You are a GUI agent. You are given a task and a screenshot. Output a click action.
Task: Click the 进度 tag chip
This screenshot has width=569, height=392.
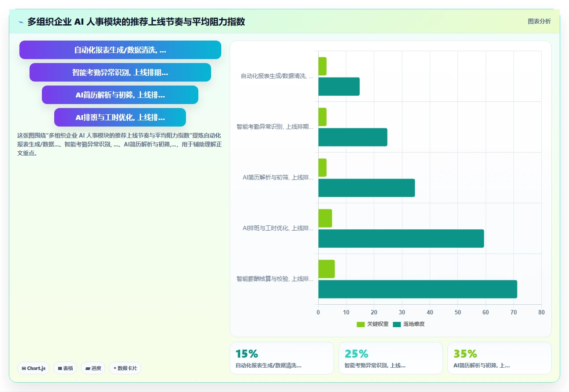pos(93,368)
